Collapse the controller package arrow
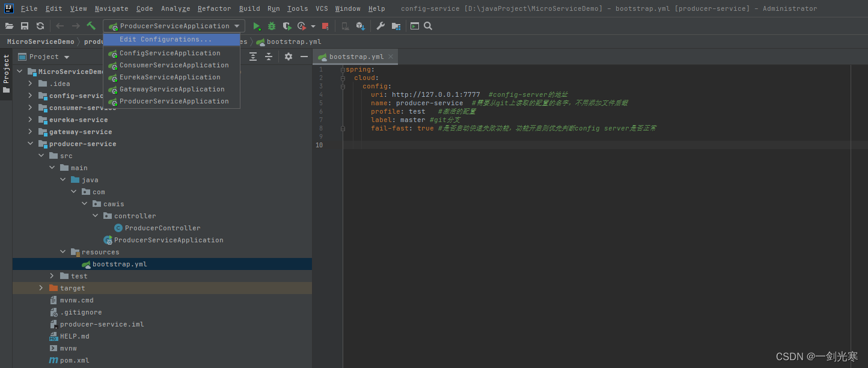868x368 pixels. [96, 216]
